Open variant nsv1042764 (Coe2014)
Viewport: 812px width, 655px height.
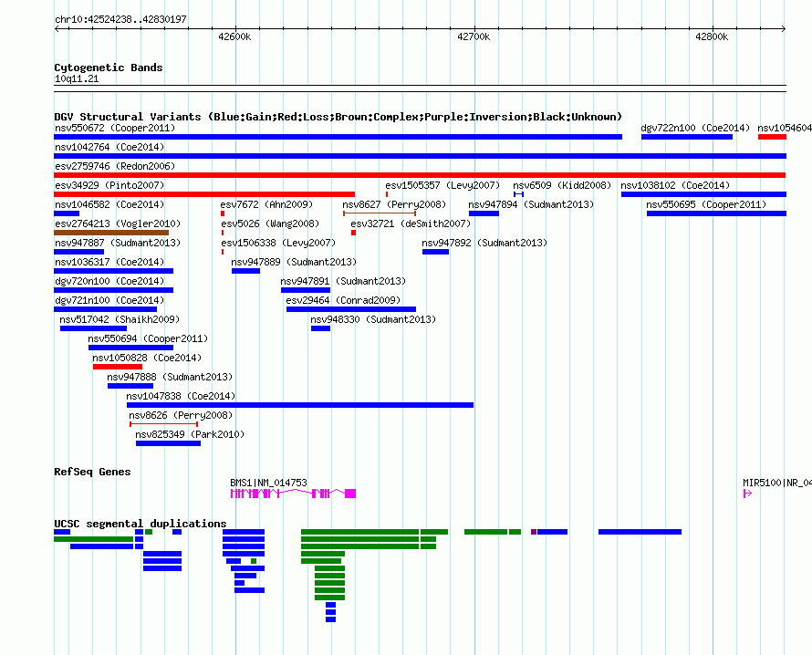[x=420, y=156]
